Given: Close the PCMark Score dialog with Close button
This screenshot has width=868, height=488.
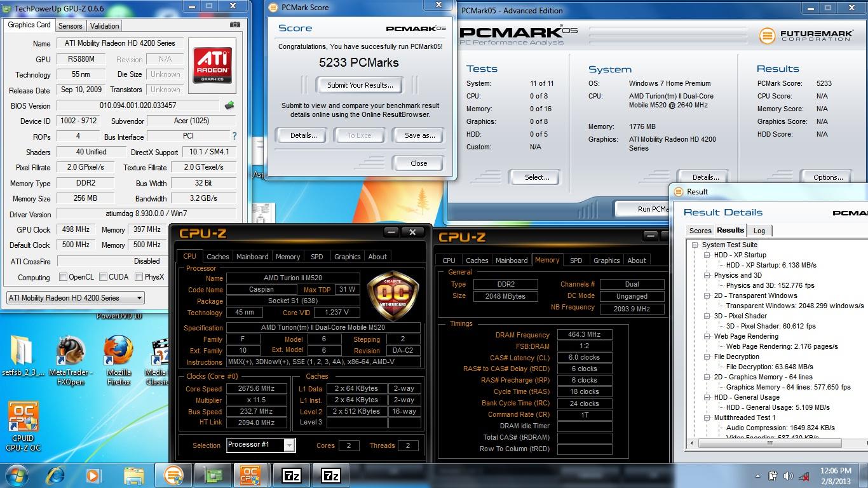Looking at the screenshot, I should pyautogui.click(x=419, y=163).
